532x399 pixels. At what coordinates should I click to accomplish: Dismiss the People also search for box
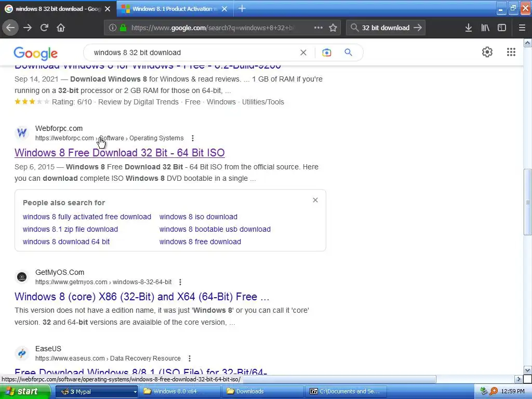[315, 200]
